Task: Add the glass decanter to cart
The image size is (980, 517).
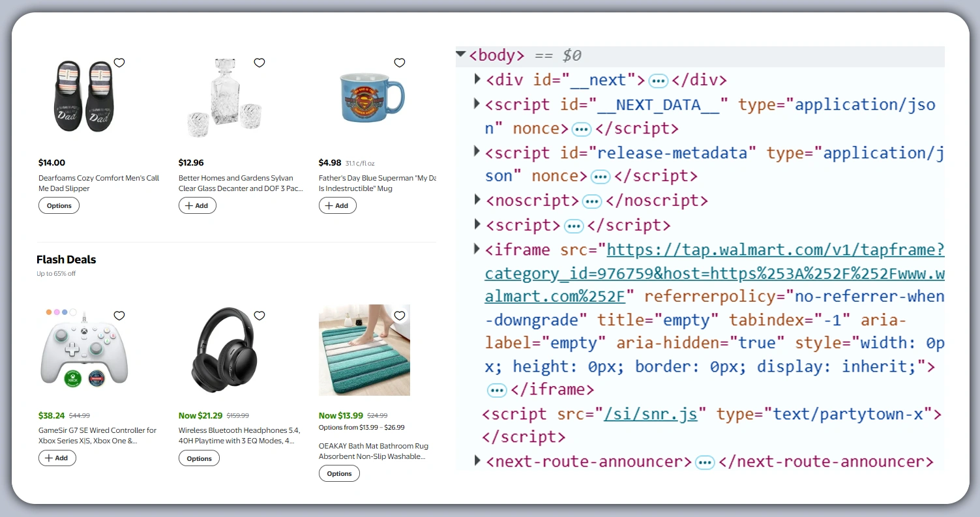Action: tap(197, 205)
